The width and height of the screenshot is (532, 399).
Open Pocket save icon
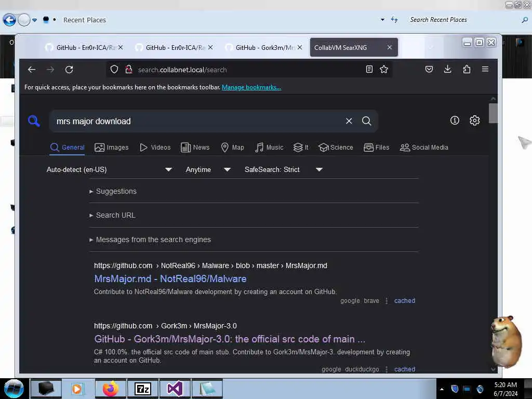coord(429,69)
